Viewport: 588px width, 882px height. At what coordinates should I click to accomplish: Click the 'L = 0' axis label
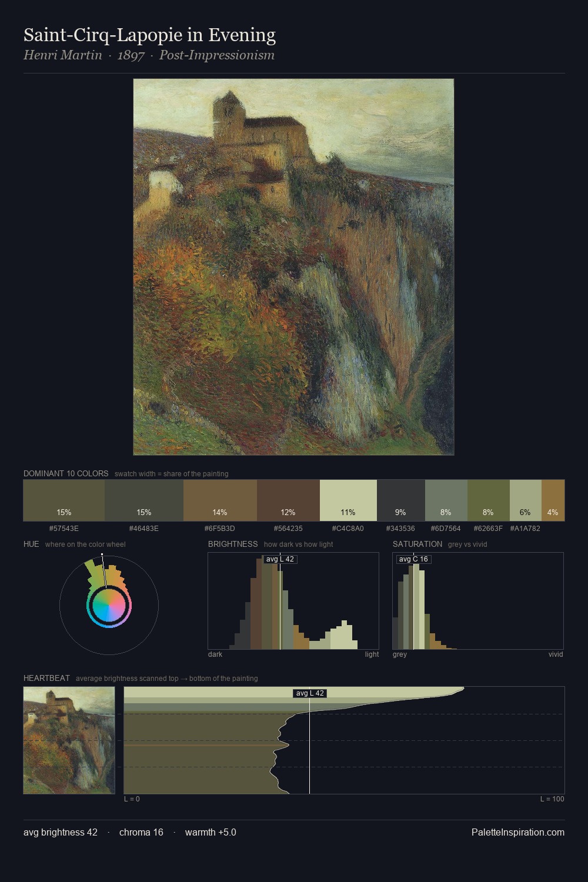tap(132, 799)
